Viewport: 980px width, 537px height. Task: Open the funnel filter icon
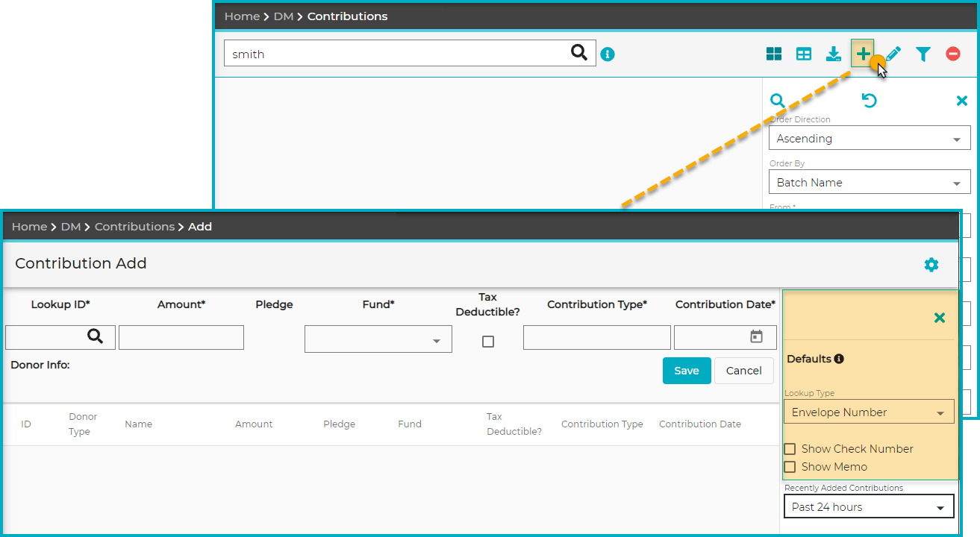tap(923, 54)
